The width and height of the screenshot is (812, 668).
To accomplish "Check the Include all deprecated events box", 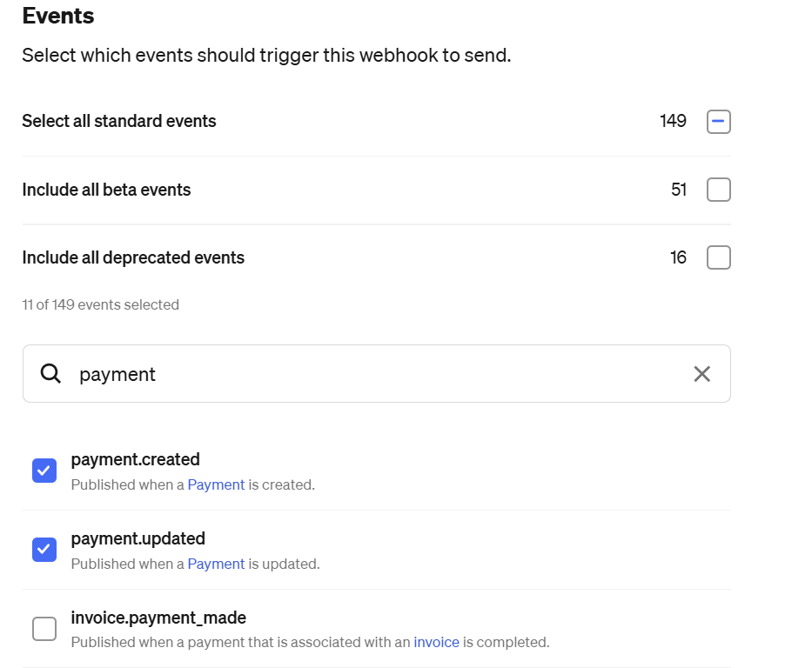I will [718, 257].
